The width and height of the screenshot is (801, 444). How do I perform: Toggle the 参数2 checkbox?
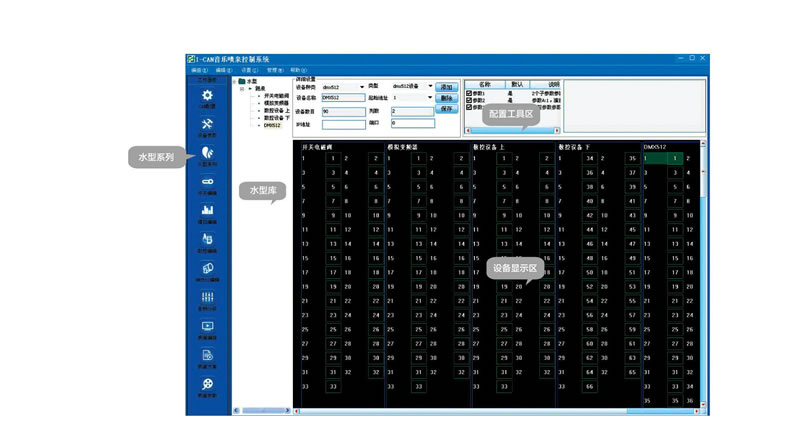pyautogui.click(x=469, y=100)
